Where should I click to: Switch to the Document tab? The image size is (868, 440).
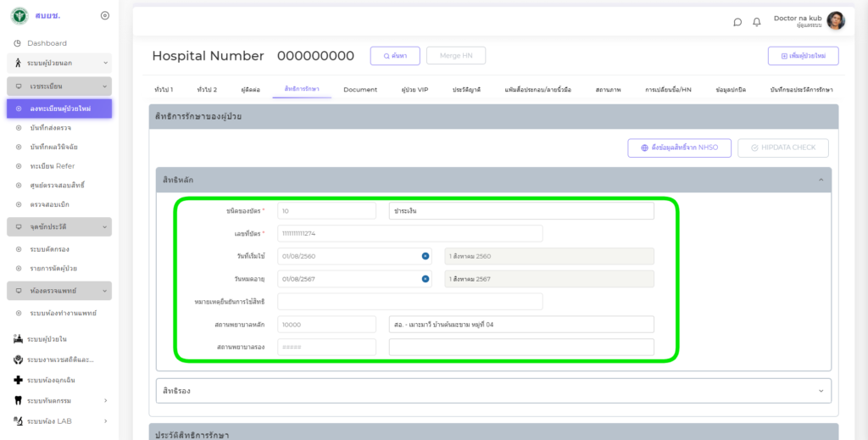coord(360,89)
